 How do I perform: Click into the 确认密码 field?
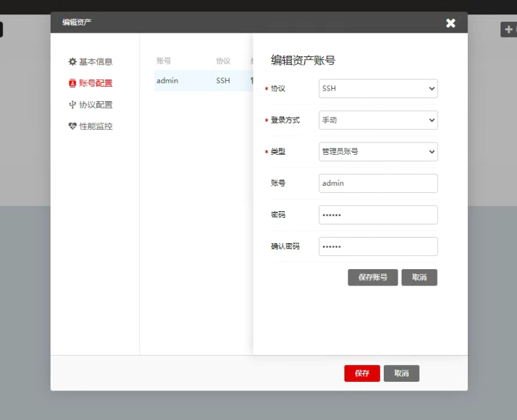(378, 246)
